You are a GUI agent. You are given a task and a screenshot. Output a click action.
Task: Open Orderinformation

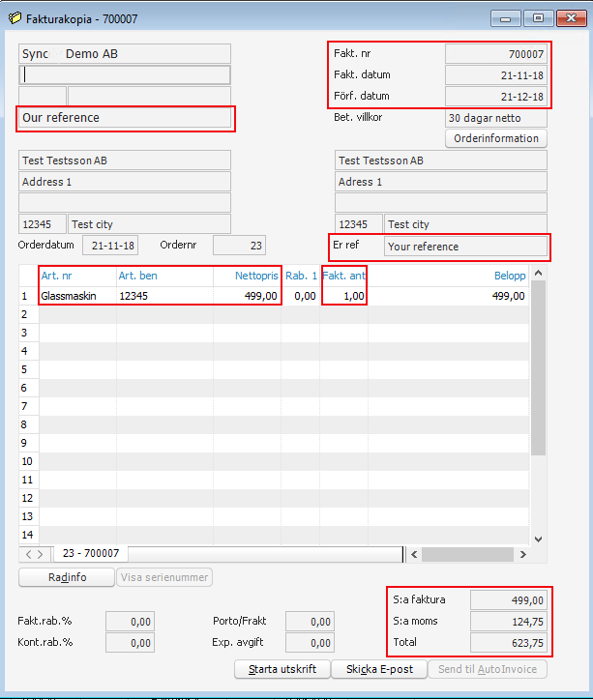[495, 138]
